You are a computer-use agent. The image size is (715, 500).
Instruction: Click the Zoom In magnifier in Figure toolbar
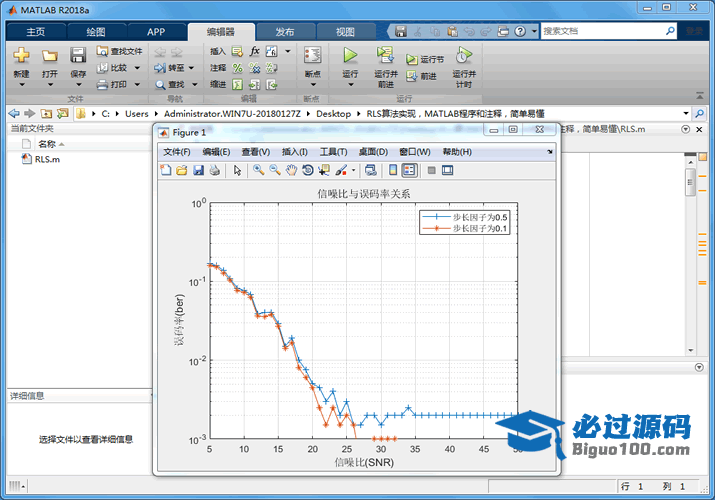[x=258, y=170]
